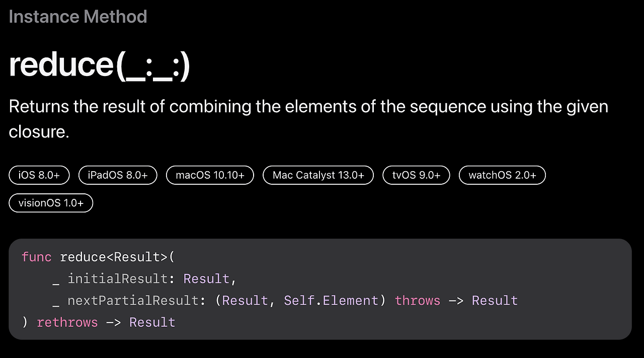This screenshot has height=358, width=644.
Task: Select the macOS 10.10+ platform badge
Action: [210, 175]
